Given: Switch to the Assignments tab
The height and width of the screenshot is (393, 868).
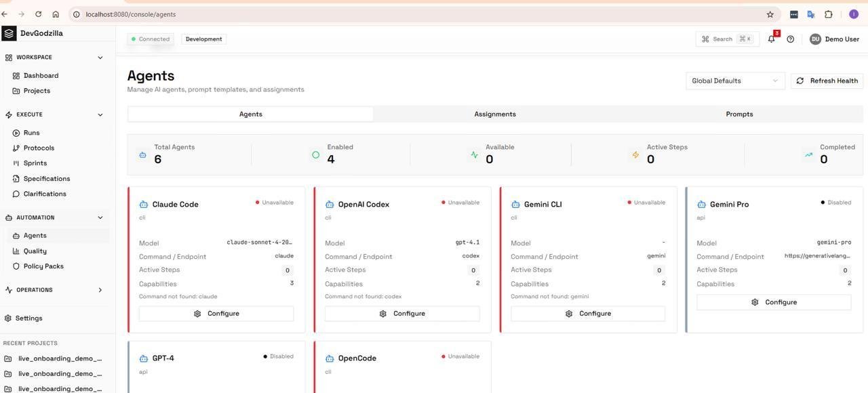Looking at the screenshot, I should 495,115.
